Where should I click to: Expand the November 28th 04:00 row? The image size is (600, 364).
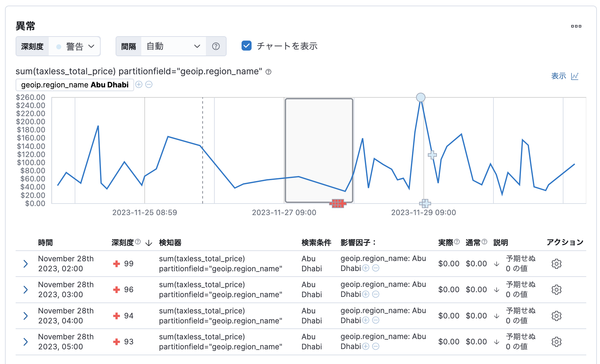pyautogui.click(x=26, y=316)
